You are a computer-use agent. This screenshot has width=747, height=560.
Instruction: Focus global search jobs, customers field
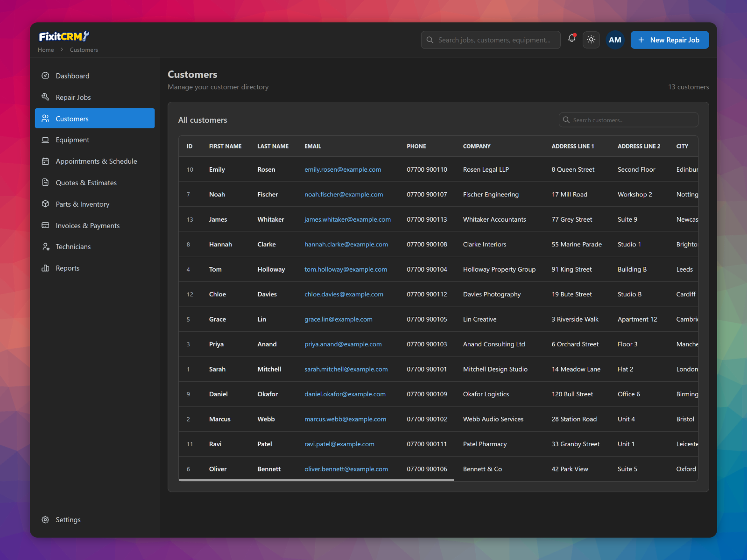(491, 40)
